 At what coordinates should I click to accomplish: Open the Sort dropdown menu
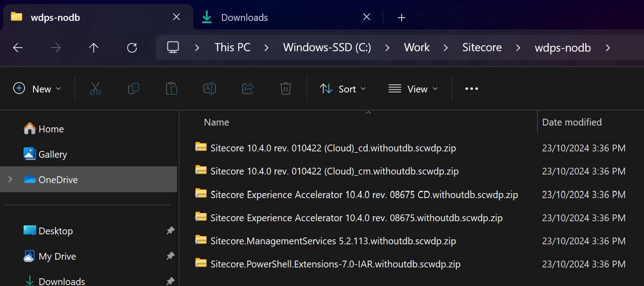click(342, 89)
